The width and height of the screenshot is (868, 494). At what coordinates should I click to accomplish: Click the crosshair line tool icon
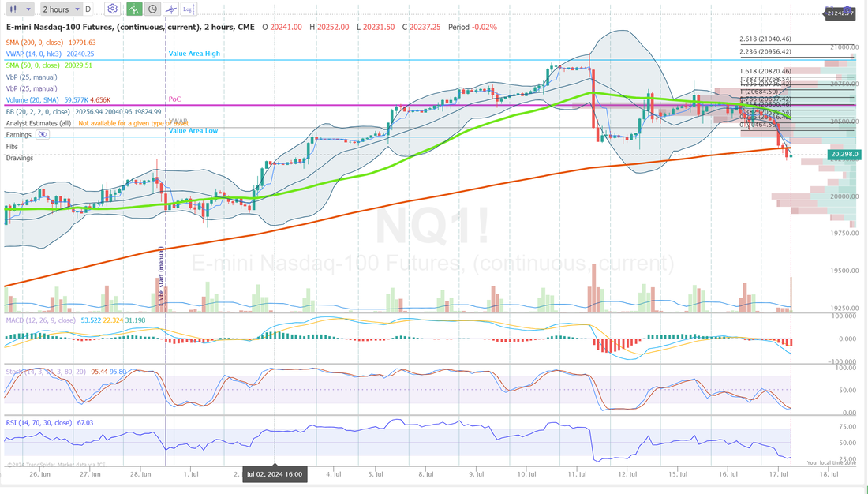coord(170,9)
